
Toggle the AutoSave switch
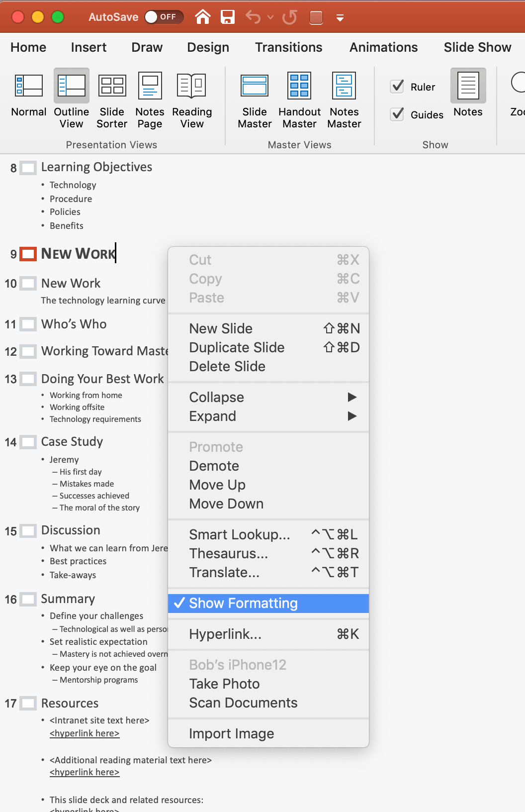pyautogui.click(x=164, y=17)
